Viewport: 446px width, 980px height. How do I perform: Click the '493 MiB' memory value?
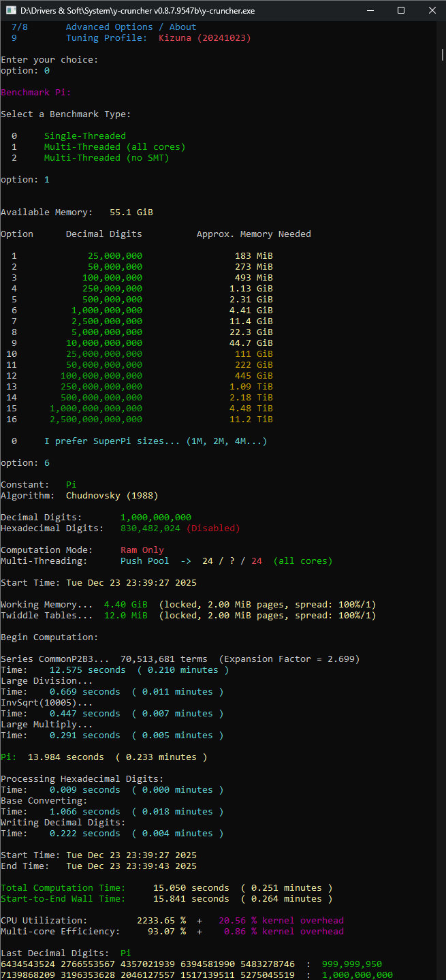point(253,278)
